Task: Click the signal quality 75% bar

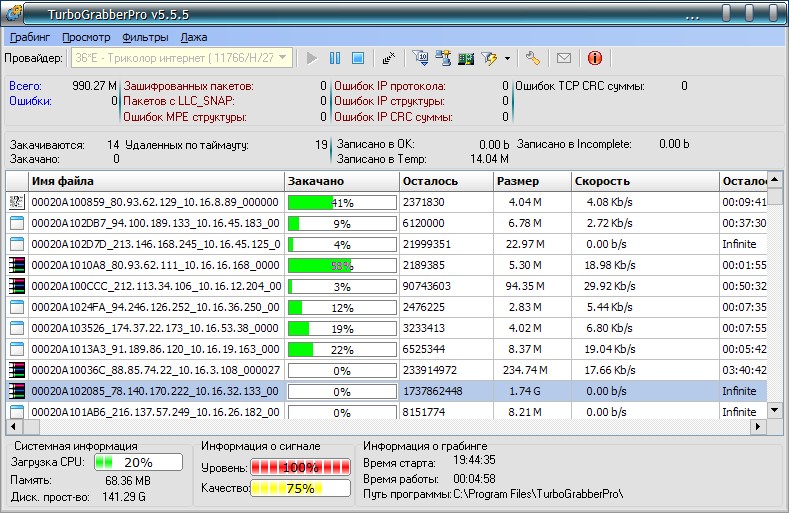Action: tap(300, 488)
